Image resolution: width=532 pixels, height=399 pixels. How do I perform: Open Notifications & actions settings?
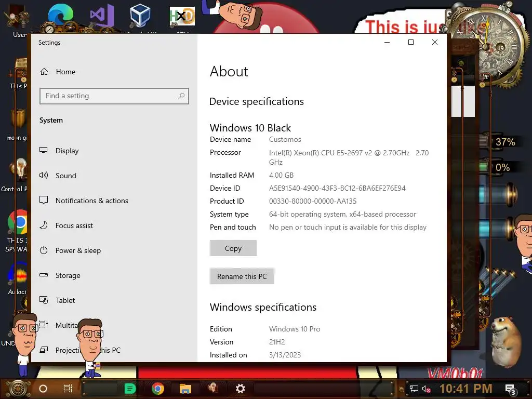coord(91,201)
